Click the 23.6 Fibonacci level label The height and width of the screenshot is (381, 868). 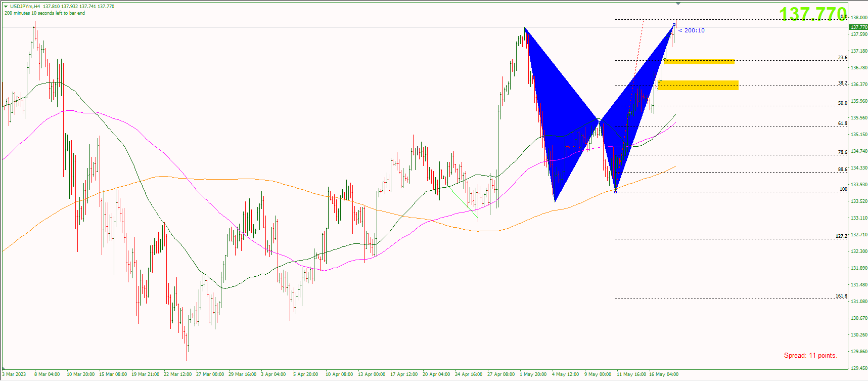tap(843, 58)
